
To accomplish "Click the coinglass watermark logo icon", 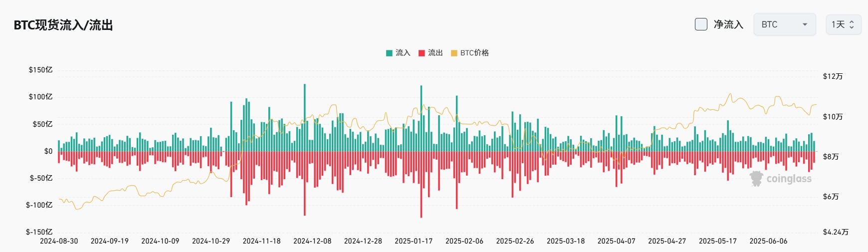I will (x=757, y=179).
